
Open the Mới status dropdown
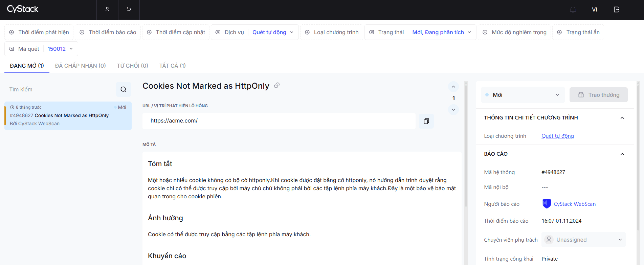click(523, 95)
